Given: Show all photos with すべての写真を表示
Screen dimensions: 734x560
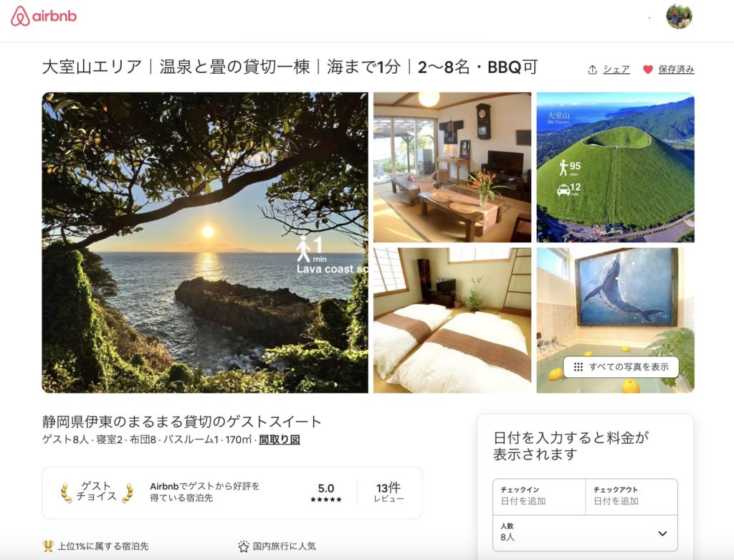Looking at the screenshot, I should 621,367.
